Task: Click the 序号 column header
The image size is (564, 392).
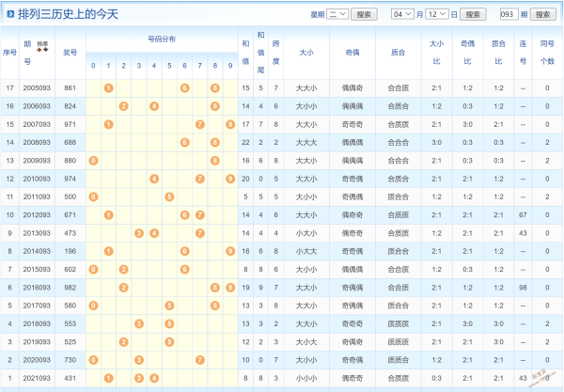Action: click(x=9, y=53)
